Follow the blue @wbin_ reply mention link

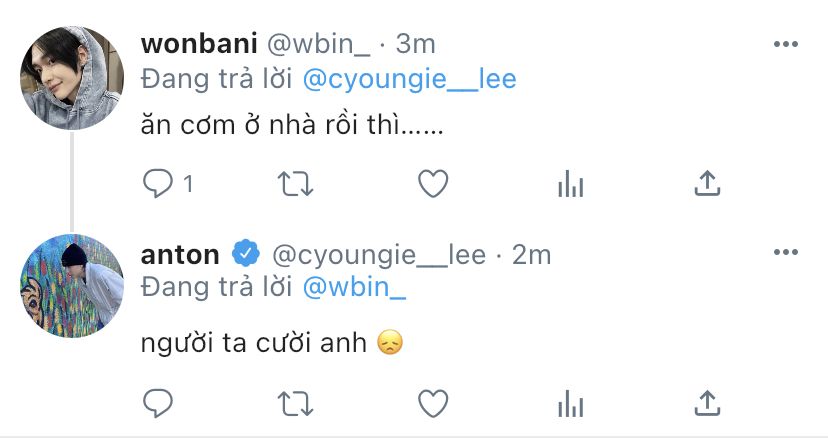tap(354, 287)
